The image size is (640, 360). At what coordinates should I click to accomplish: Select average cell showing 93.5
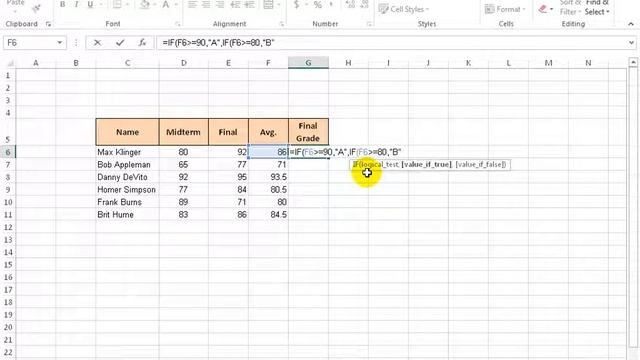point(268,177)
